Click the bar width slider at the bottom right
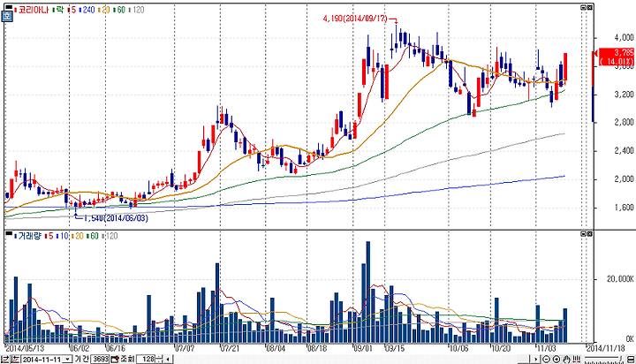This screenshot has width=636, height=364. (x=603, y=360)
